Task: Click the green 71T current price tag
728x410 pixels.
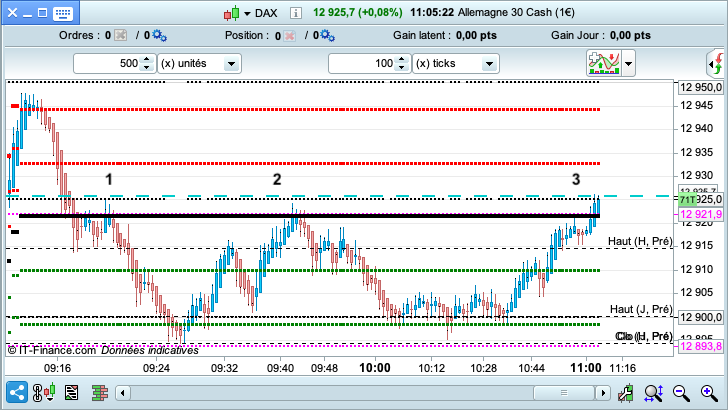Action: [688, 200]
